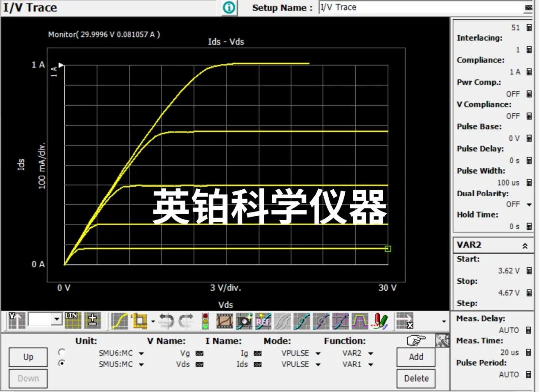Click the Setup Name text field
The width and height of the screenshot is (539, 392).
[420, 8]
